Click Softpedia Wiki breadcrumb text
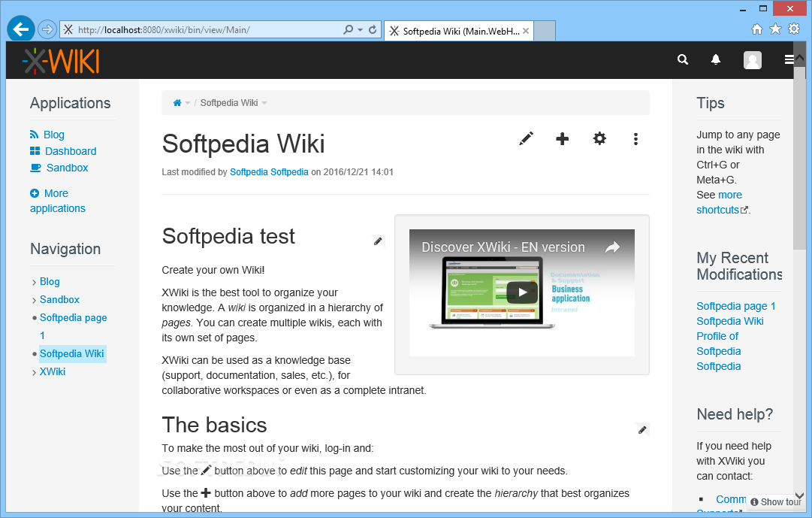The height and width of the screenshot is (518, 812). coord(229,103)
